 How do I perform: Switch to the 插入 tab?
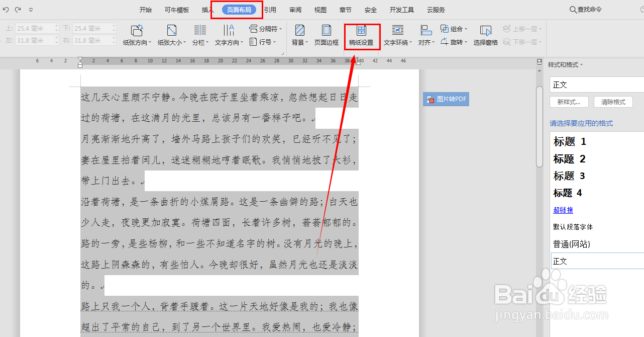tap(207, 10)
